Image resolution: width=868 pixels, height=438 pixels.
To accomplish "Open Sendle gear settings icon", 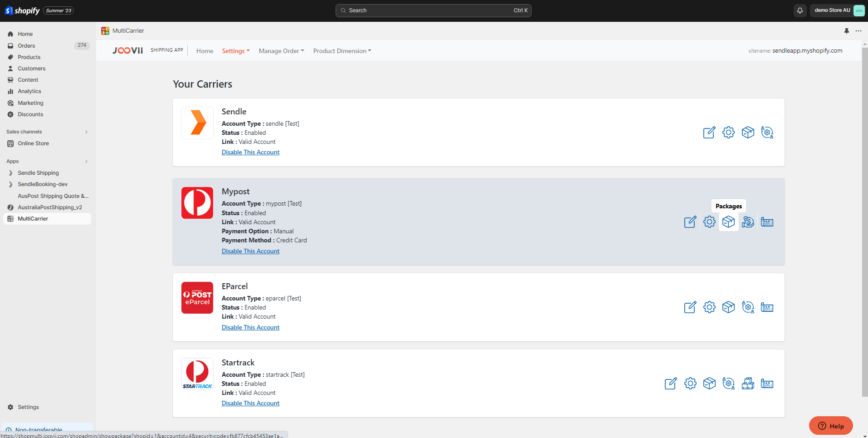I will (x=728, y=133).
